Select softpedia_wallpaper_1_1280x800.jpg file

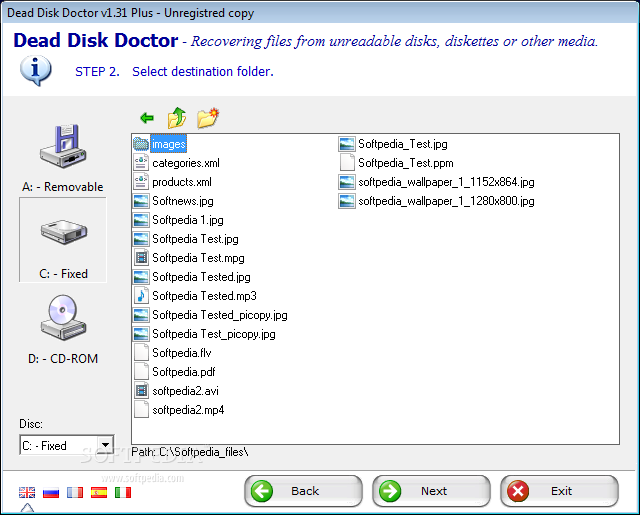(x=446, y=201)
